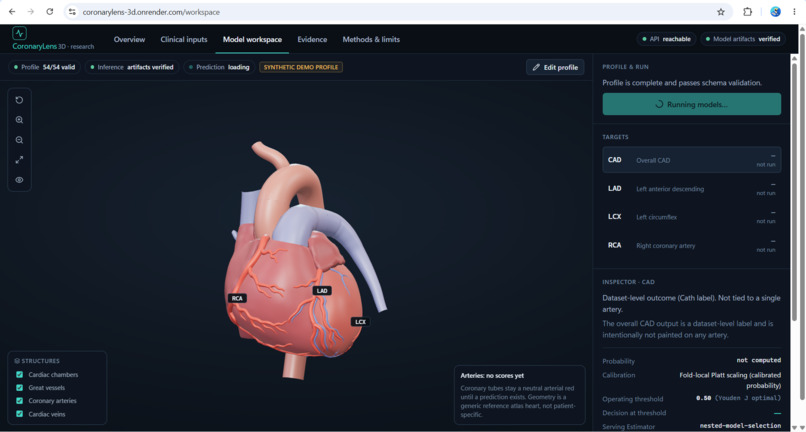Click the API reachable status pill

click(x=667, y=39)
